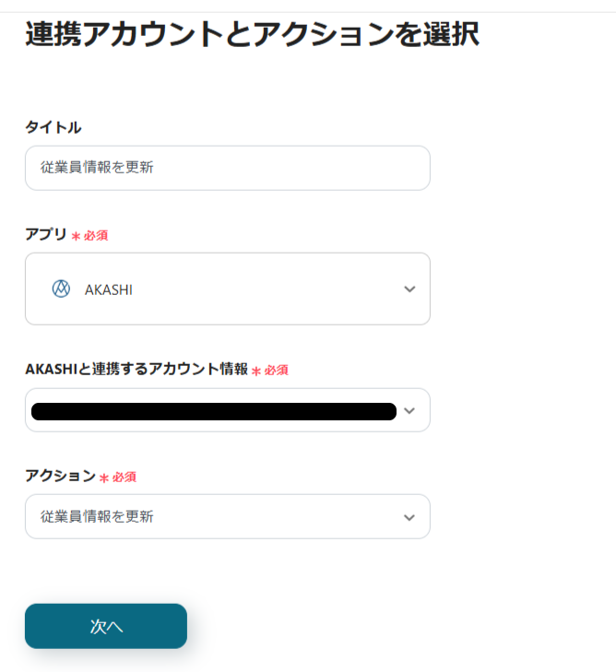Image resolution: width=616 pixels, height=672 pixels.
Task: Expand the account information dropdown chevron
Action: pyautogui.click(x=409, y=410)
